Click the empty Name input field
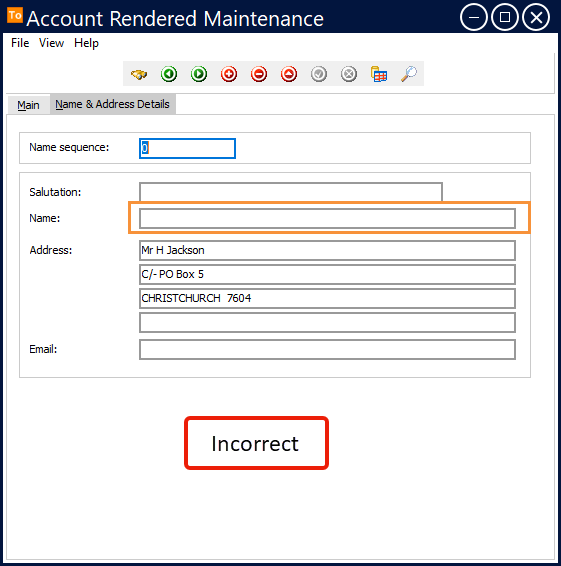The width and height of the screenshot is (561, 566). (x=327, y=218)
